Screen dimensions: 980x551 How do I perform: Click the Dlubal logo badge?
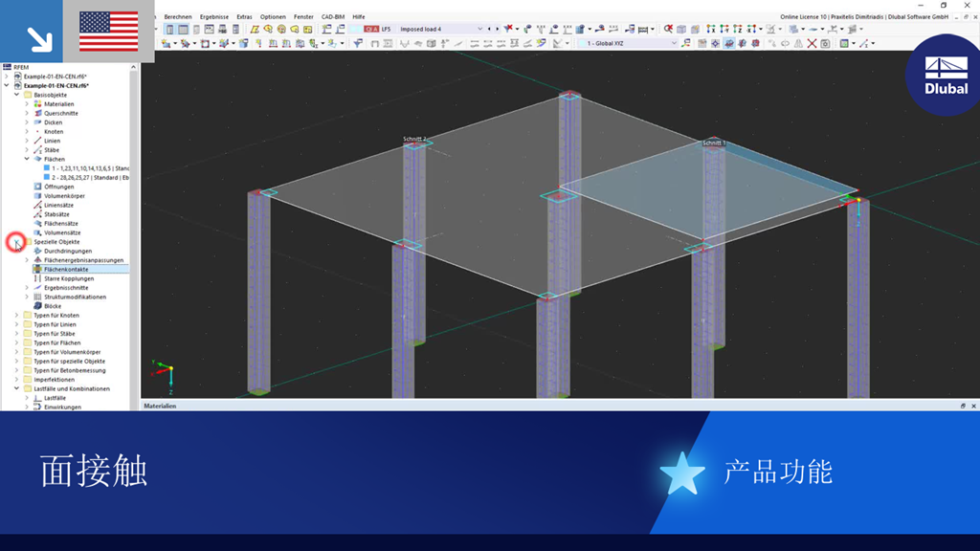946,75
